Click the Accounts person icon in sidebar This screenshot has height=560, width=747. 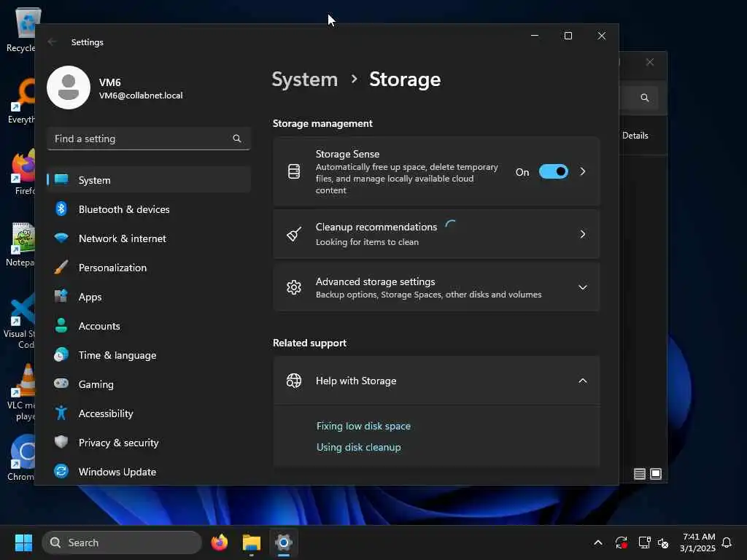click(61, 325)
